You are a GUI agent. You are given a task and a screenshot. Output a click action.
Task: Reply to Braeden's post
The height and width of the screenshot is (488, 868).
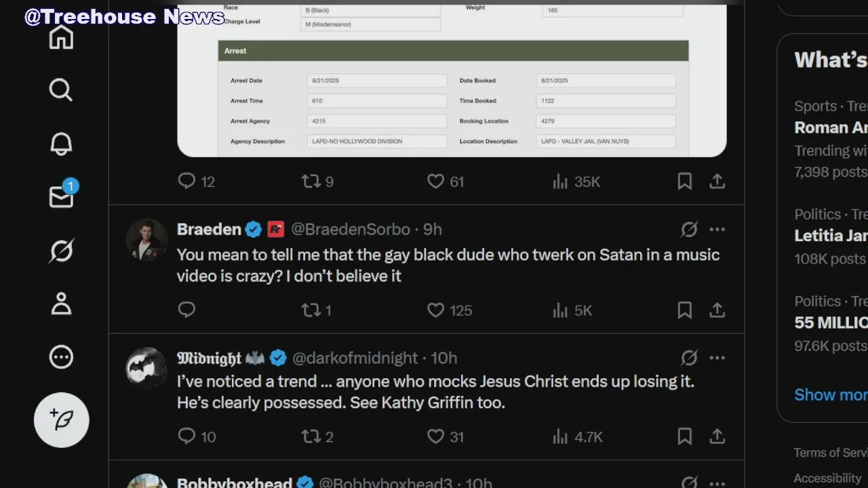coord(186,310)
